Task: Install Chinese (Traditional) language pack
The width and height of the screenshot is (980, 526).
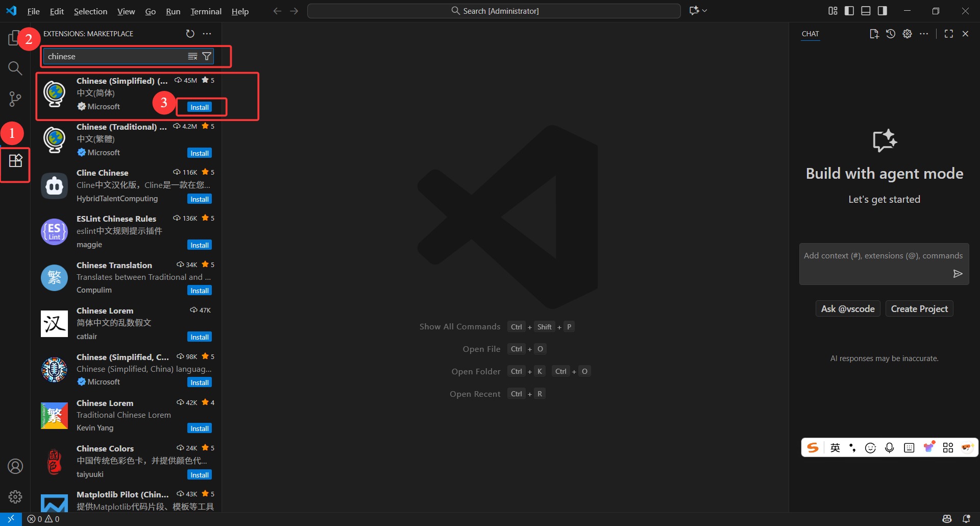Action: (x=200, y=153)
